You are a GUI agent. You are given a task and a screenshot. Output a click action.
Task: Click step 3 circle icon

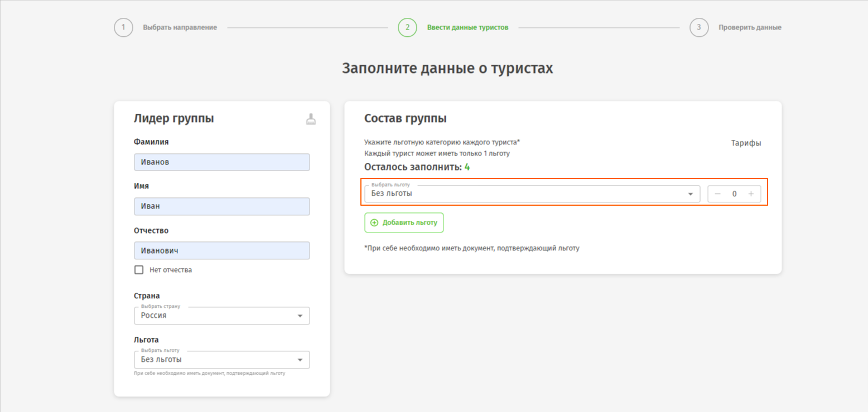pyautogui.click(x=698, y=27)
